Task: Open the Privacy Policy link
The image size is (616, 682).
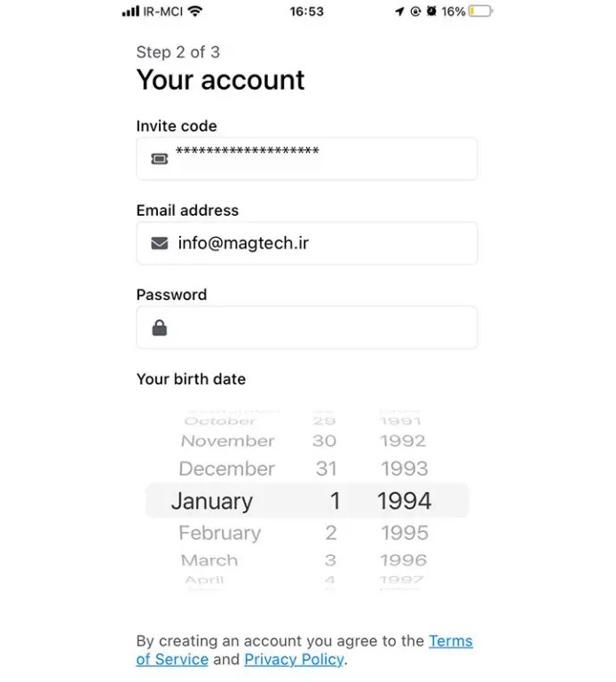Action: pos(294,660)
